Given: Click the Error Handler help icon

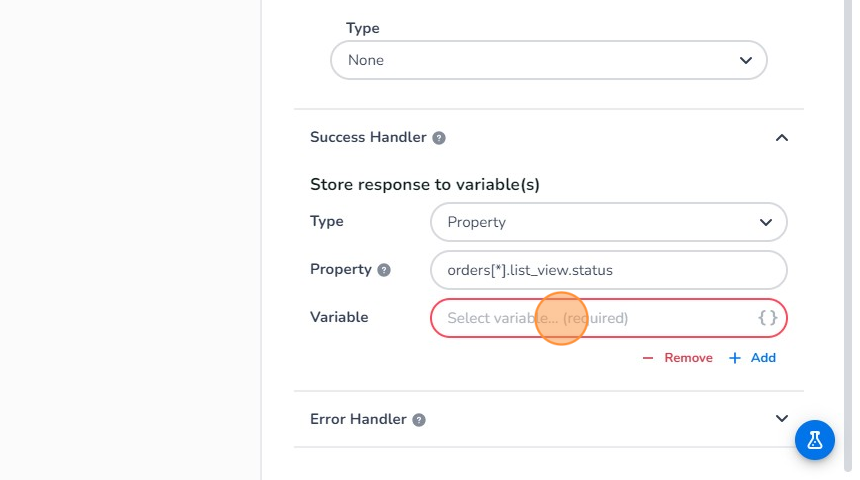Looking at the screenshot, I should pyautogui.click(x=419, y=420).
